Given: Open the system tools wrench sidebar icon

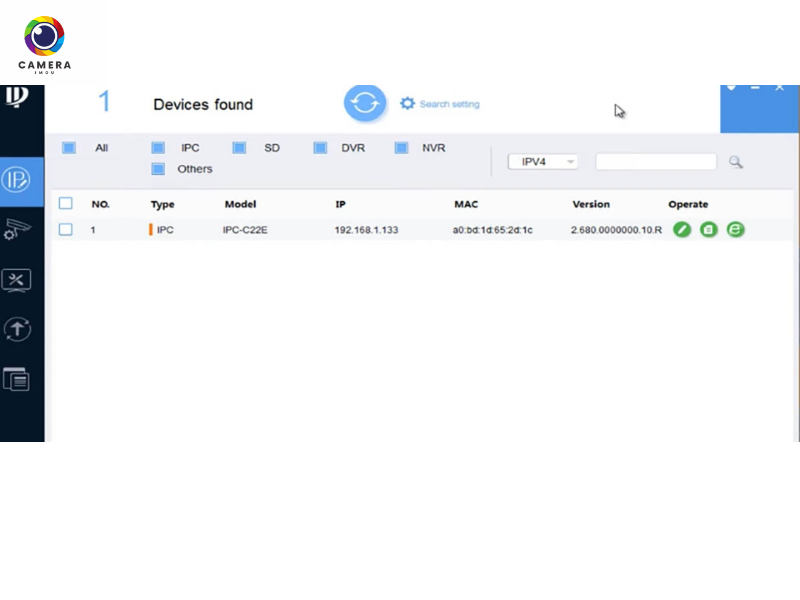Looking at the screenshot, I should pyautogui.click(x=19, y=279).
